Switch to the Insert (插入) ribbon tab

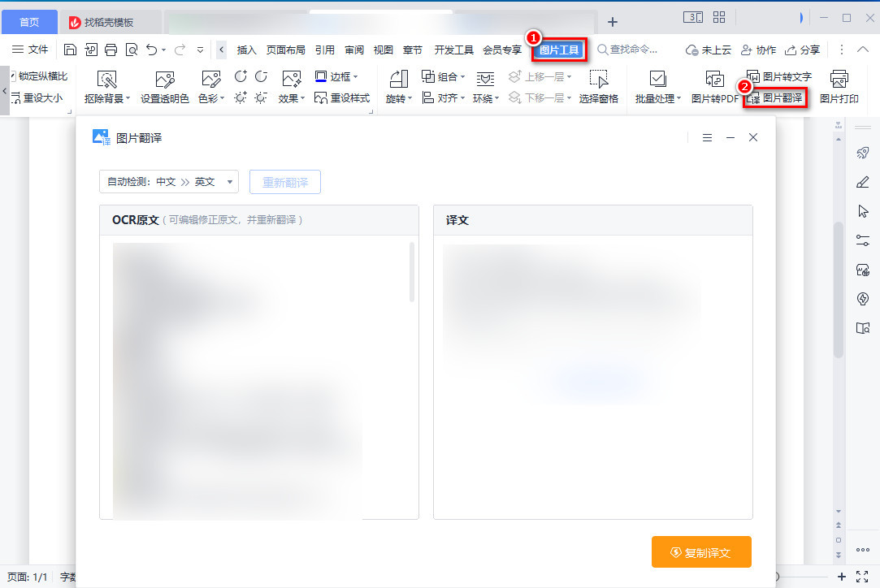coord(245,49)
